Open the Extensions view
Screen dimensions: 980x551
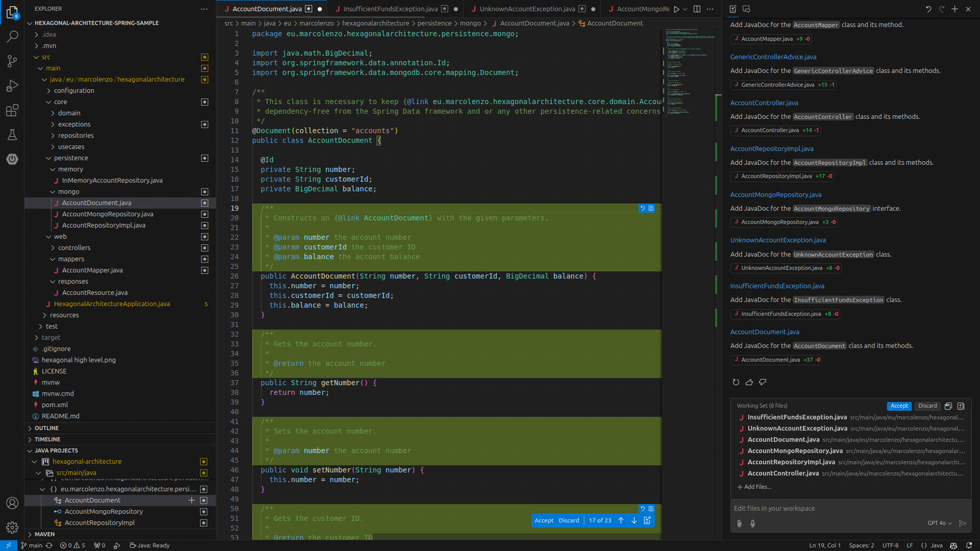point(12,110)
